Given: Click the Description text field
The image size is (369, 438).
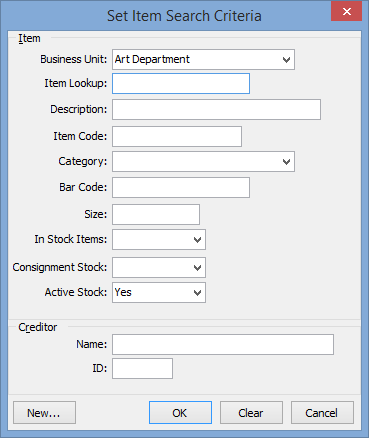Looking at the screenshot, I should tap(216, 109).
